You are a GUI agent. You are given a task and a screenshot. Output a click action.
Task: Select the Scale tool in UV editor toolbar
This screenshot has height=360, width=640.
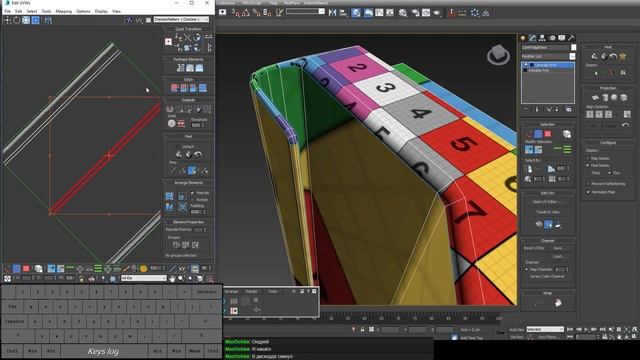click(x=26, y=20)
